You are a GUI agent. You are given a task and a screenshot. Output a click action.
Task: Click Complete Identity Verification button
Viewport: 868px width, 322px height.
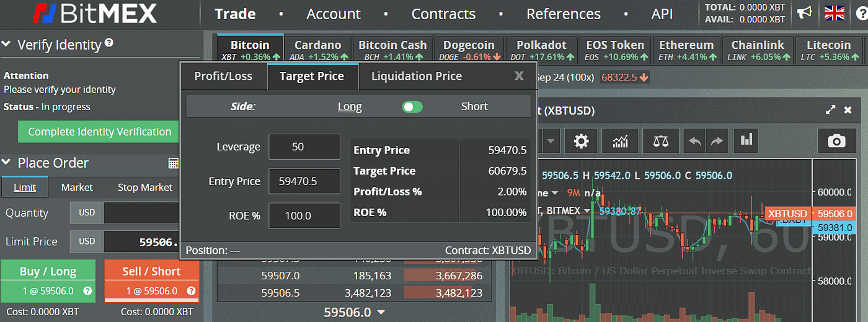(x=100, y=132)
